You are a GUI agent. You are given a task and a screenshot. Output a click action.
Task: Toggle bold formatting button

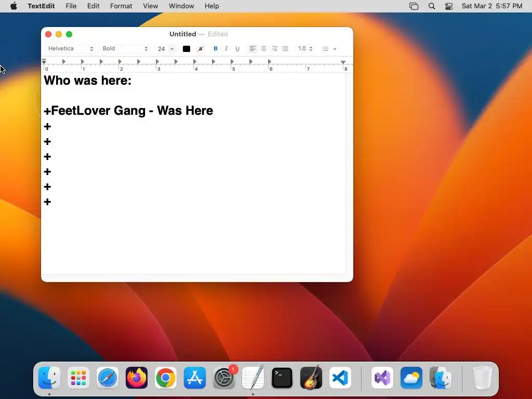tap(216, 49)
